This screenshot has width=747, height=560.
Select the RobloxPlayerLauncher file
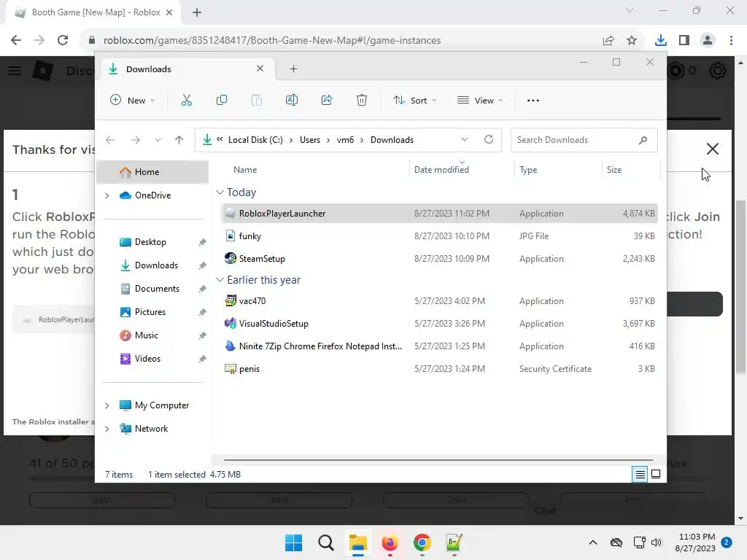pyautogui.click(x=438, y=214)
